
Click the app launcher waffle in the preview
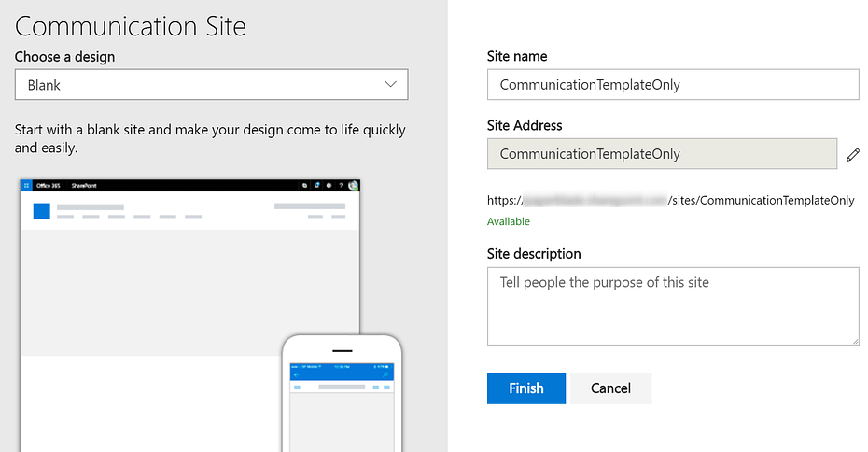pyautogui.click(x=26, y=186)
